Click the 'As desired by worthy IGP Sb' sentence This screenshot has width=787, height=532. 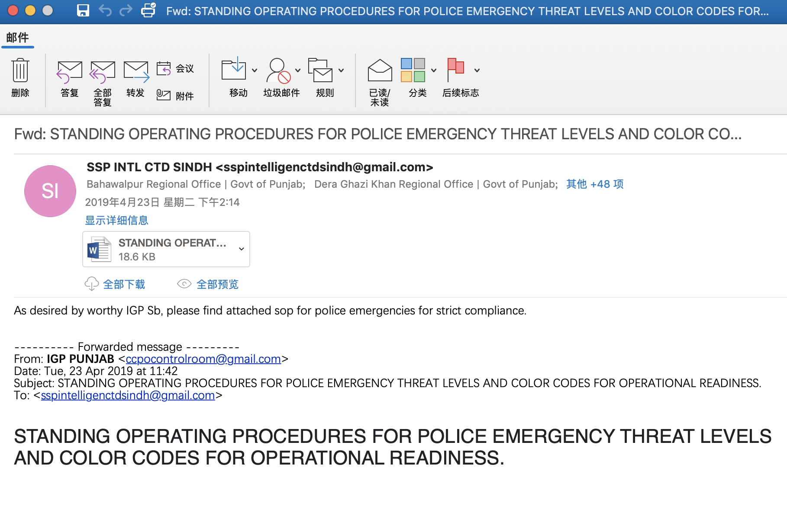coord(270,311)
